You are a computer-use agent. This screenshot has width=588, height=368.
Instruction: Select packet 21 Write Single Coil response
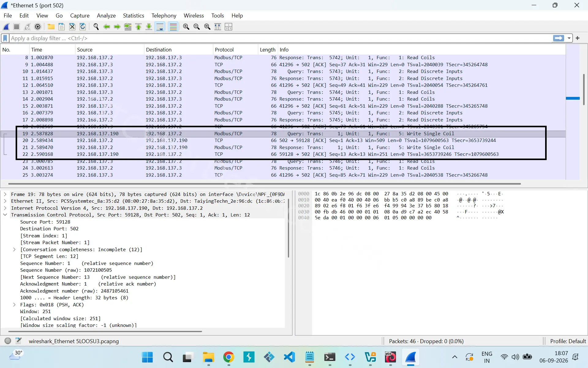pos(283,148)
